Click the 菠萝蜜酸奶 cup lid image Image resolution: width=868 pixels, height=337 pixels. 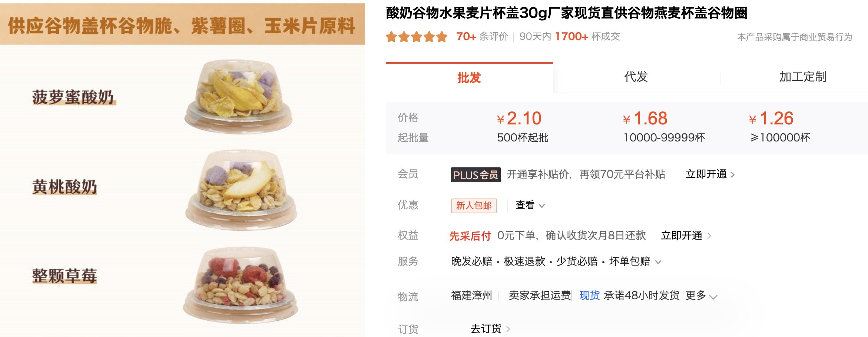click(238, 96)
